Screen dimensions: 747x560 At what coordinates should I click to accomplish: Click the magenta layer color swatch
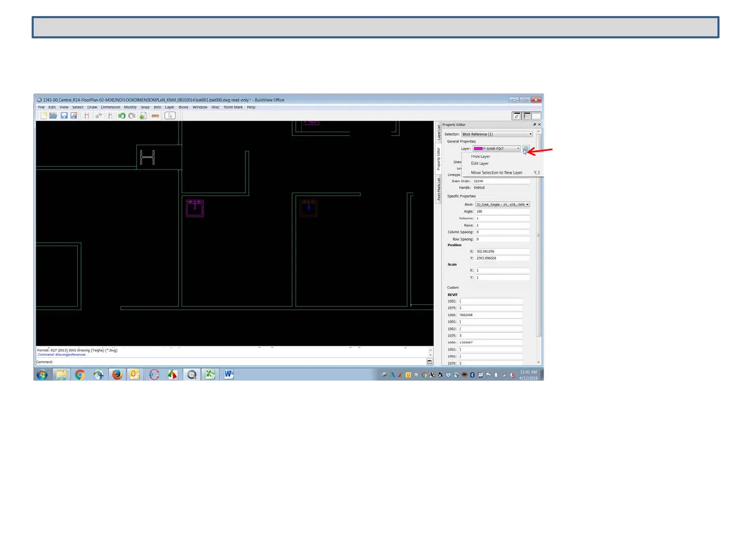pyautogui.click(x=478, y=149)
